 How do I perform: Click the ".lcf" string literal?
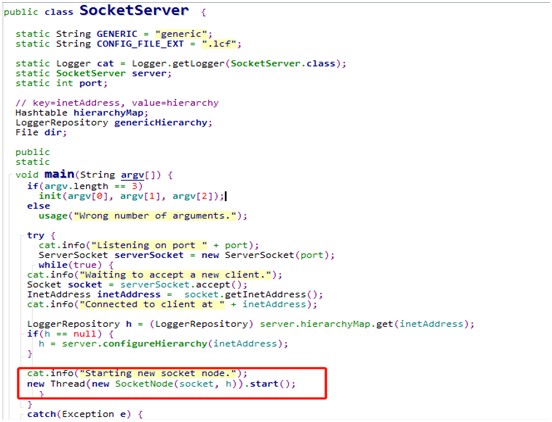click(x=219, y=44)
